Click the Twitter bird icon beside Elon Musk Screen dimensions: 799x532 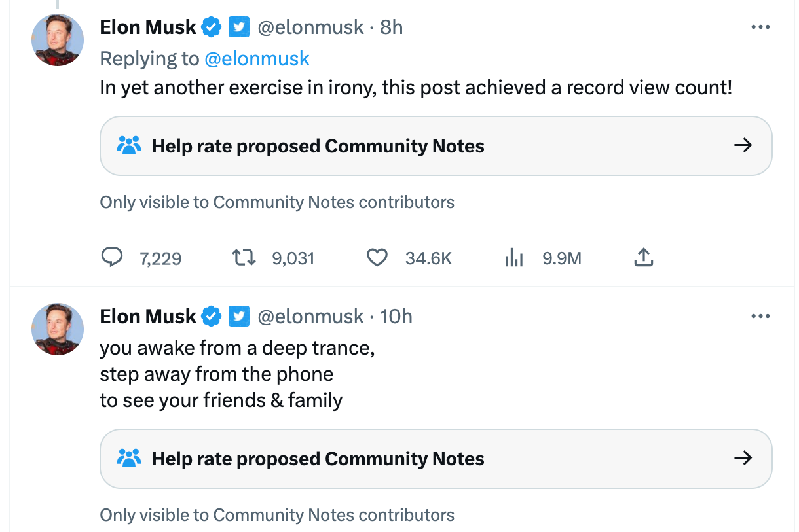(239, 27)
